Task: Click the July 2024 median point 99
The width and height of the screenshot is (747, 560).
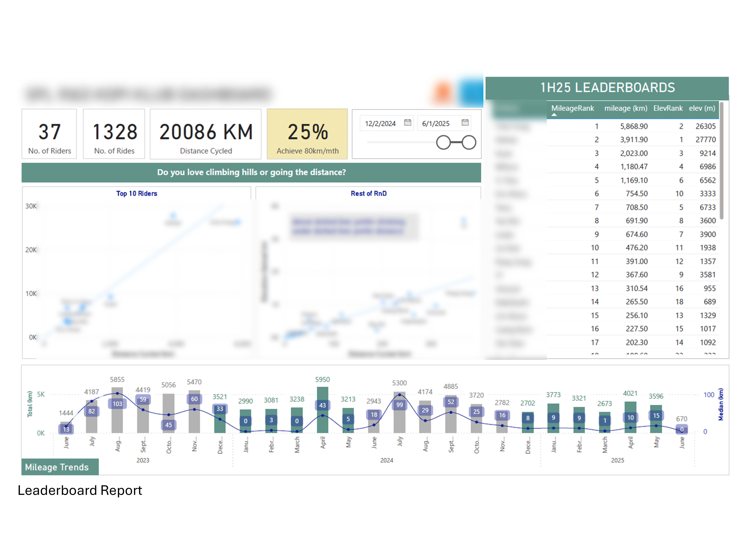Action: [400, 395]
